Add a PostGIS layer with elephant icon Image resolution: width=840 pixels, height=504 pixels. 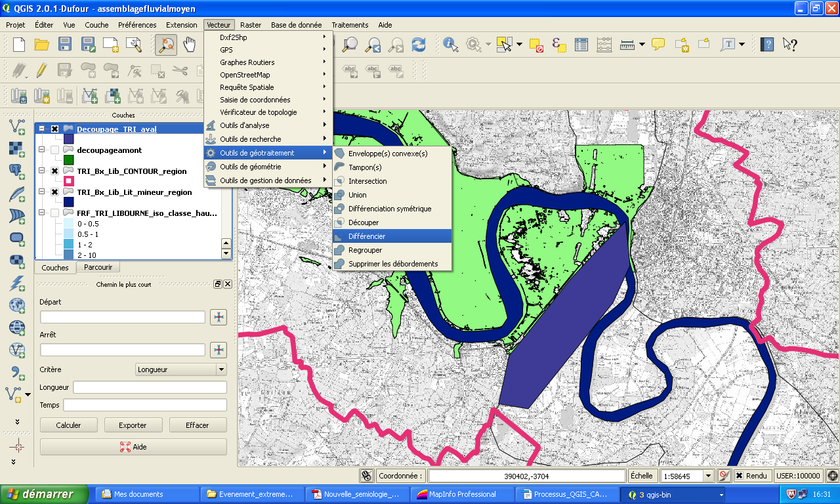point(16,171)
